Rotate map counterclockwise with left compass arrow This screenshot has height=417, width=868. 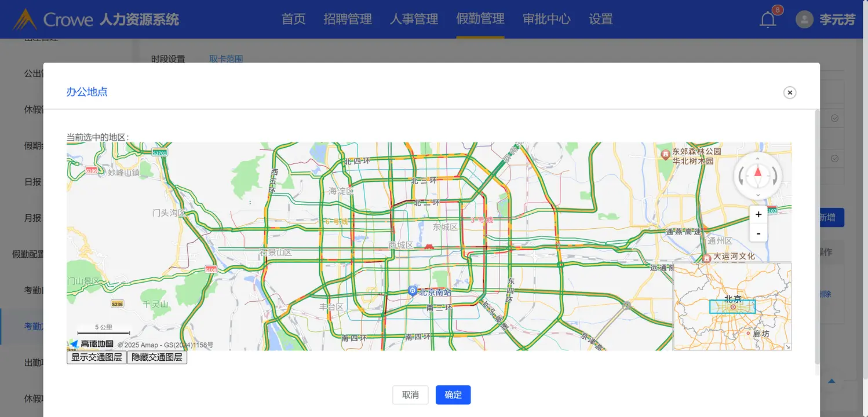click(x=741, y=177)
